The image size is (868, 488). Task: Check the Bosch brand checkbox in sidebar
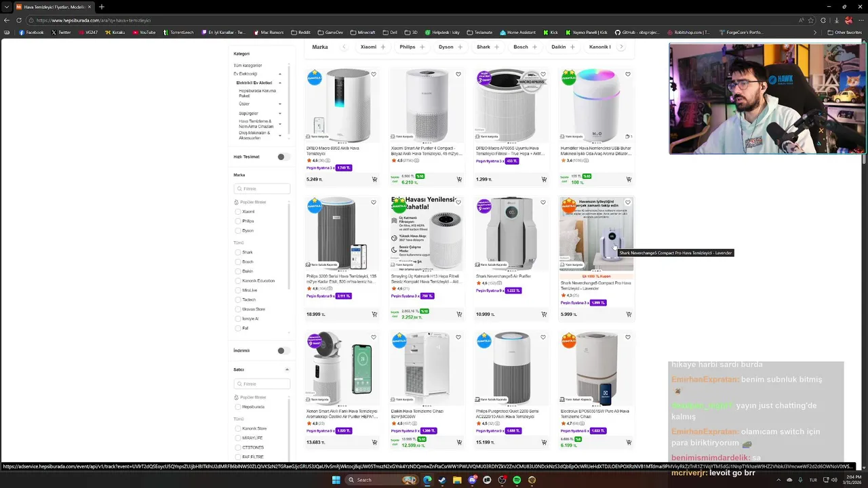pyautogui.click(x=237, y=262)
